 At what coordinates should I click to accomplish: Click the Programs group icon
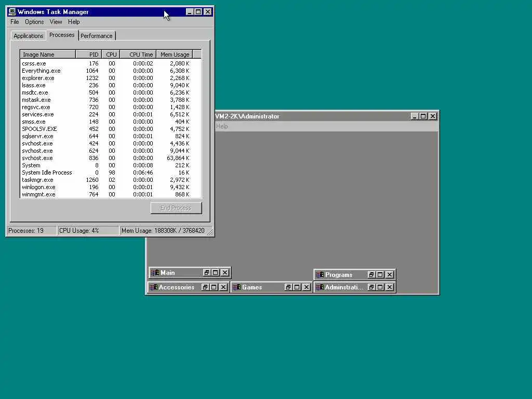(320, 275)
